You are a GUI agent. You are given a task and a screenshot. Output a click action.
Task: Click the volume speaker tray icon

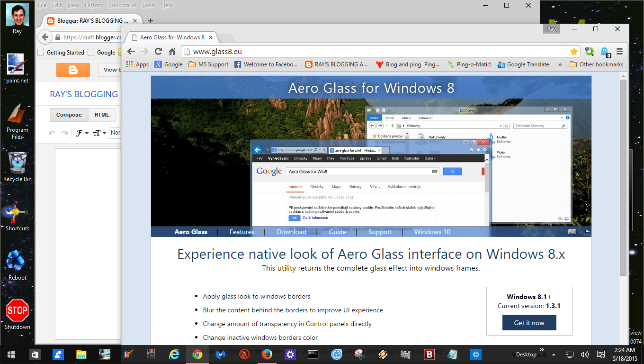(585, 354)
